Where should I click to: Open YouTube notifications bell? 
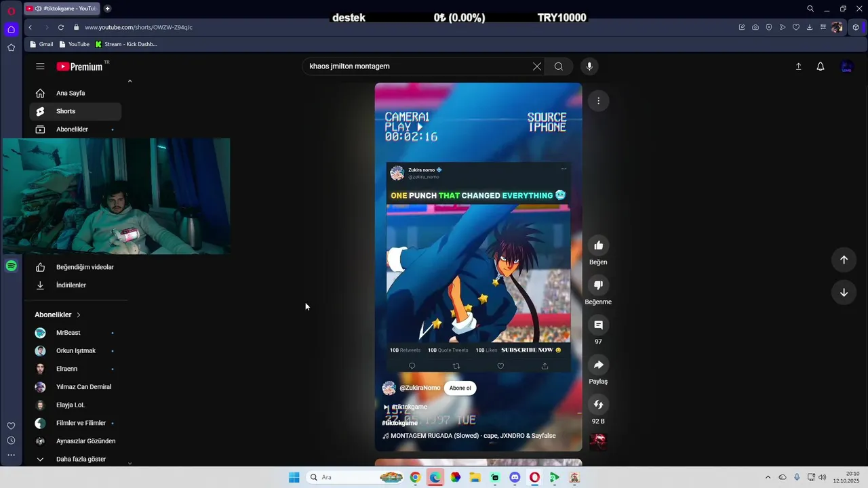tap(821, 66)
